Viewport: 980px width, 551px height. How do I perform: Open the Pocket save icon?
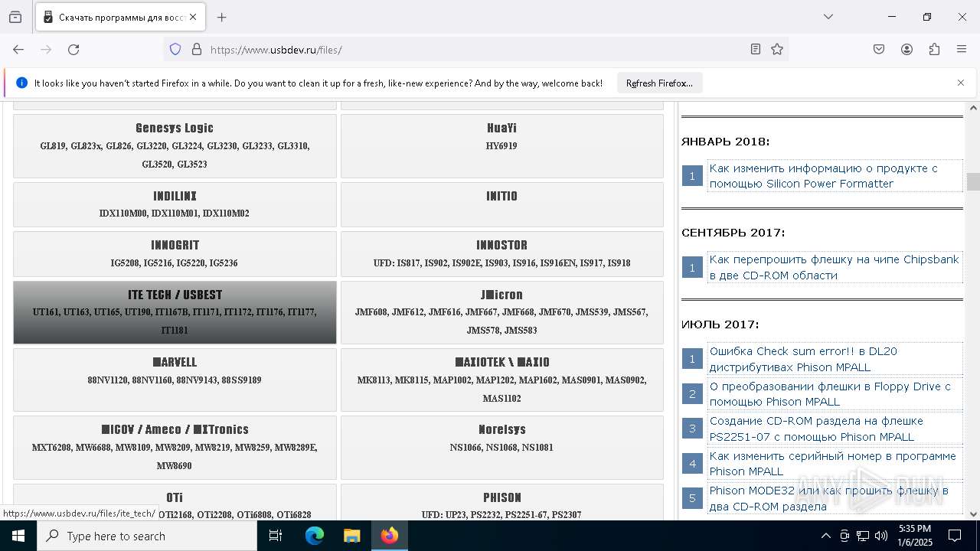(879, 49)
